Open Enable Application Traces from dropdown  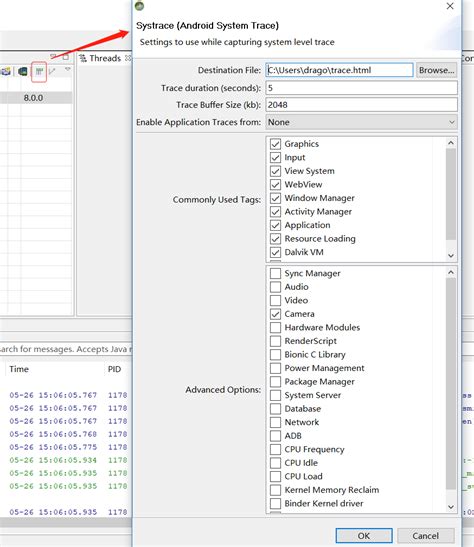click(361, 122)
